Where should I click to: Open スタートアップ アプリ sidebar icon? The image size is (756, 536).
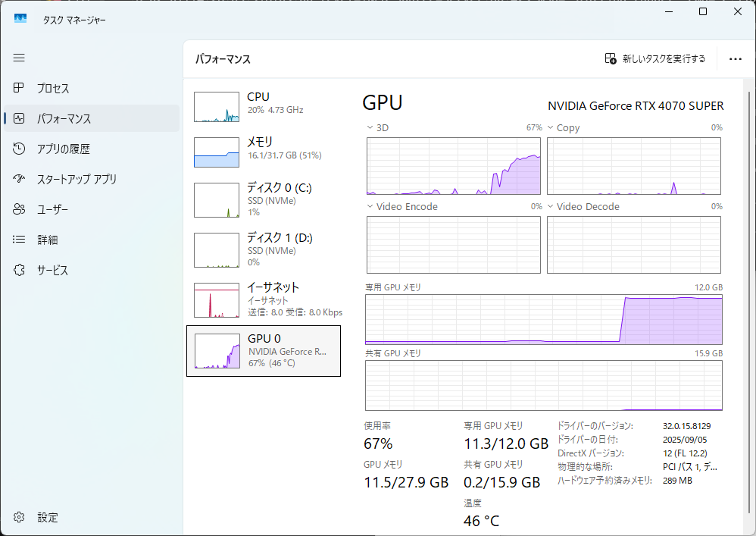[x=20, y=179]
